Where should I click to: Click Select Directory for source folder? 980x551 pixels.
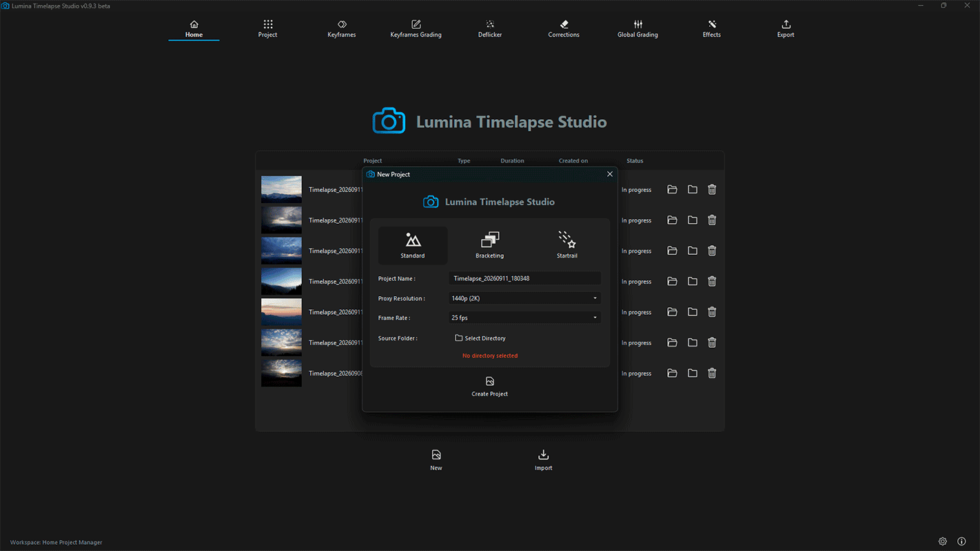pyautogui.click(x=480, y=338)
